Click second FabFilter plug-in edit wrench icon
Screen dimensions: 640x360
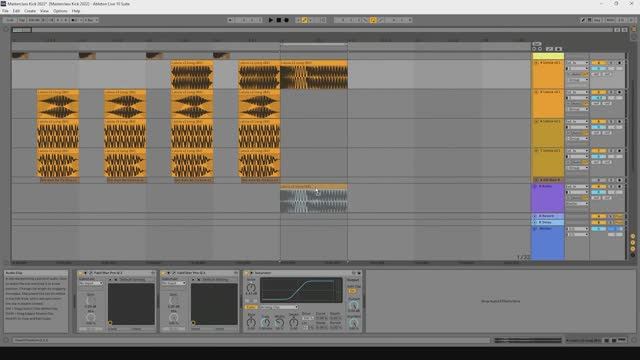[174, 273]
